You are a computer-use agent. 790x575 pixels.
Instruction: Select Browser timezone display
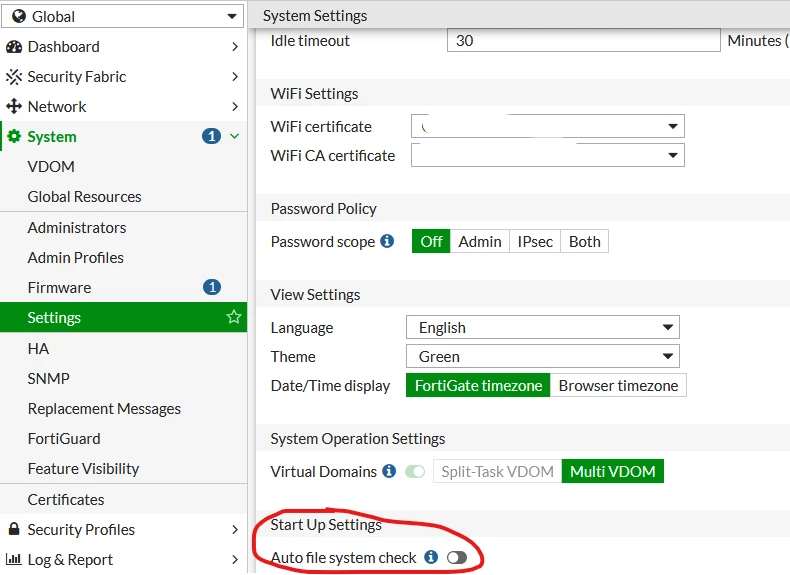click(618, 386)
